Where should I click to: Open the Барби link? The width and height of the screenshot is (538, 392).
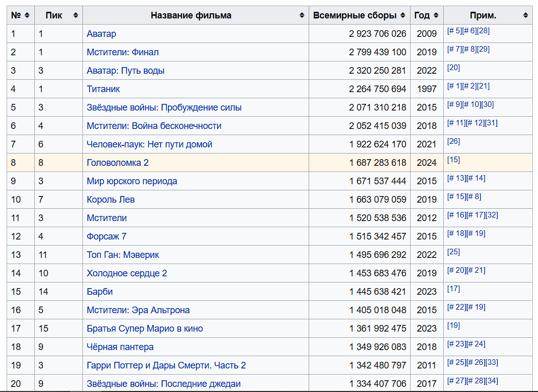click(99, 292)
